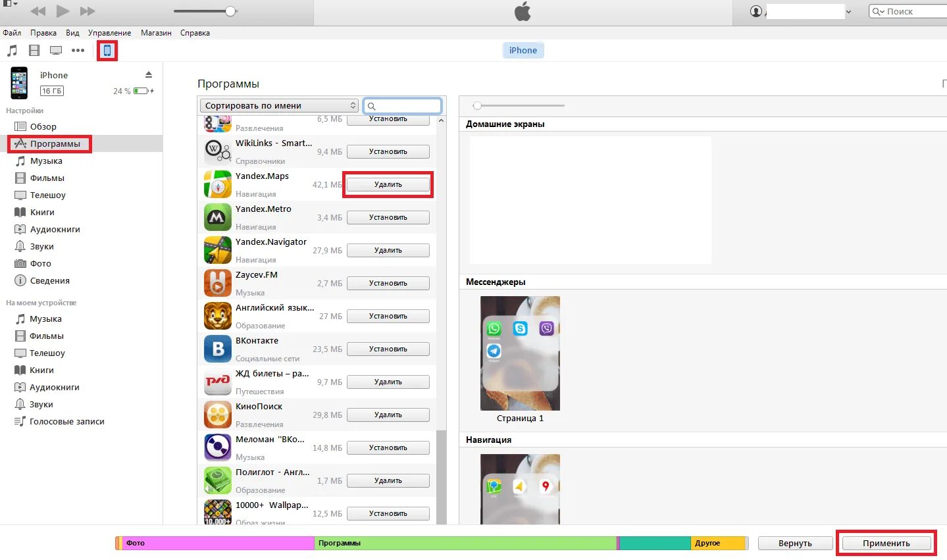The image size is (947, 560).
Task: Select Мессенджеры Страница 1 thumbnail
Action: [x=520, y=353]
